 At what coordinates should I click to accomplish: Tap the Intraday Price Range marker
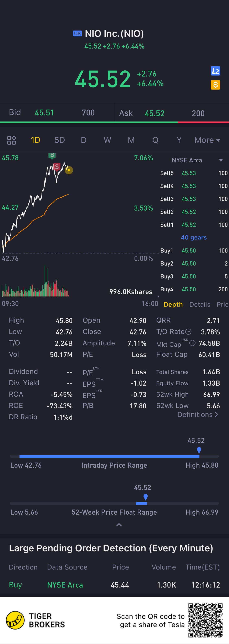click(x=199, y=450)
